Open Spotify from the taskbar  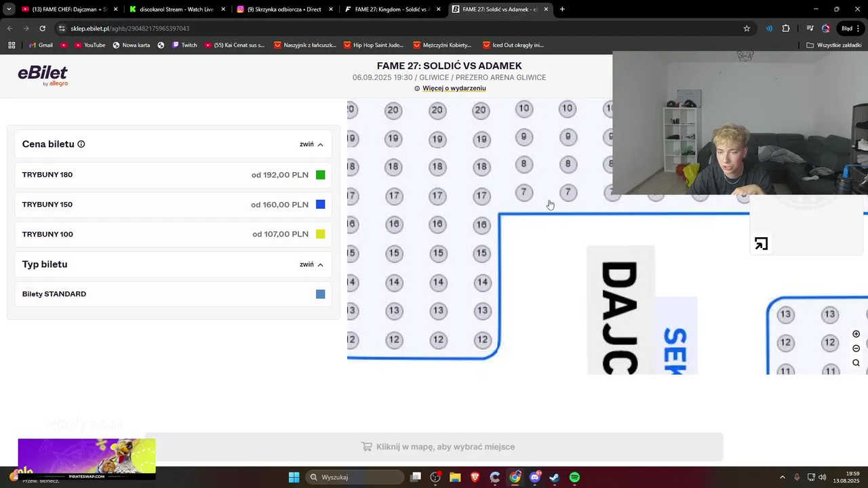574,477
